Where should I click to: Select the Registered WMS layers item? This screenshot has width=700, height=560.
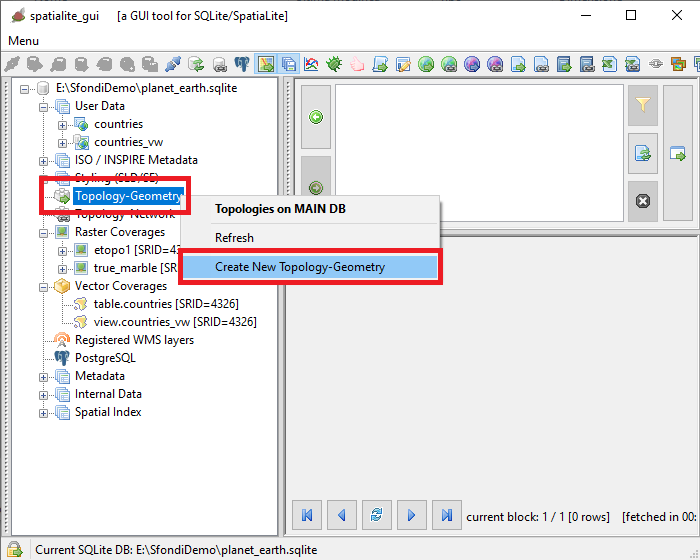tap(134, 340)
